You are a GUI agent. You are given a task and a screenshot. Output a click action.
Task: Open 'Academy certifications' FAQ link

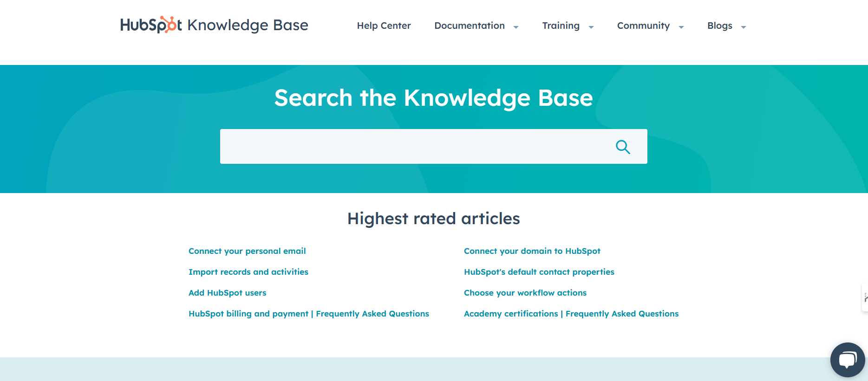(x=571, y=314)
